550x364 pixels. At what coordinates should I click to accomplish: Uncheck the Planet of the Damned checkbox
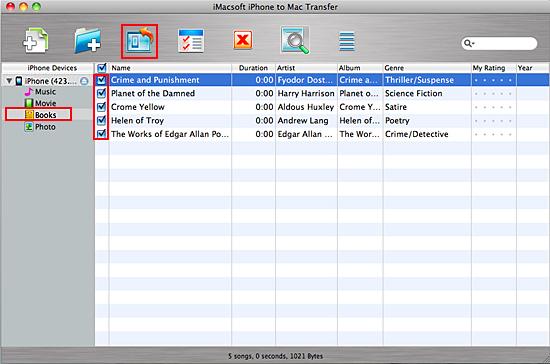tap(101, 93)
